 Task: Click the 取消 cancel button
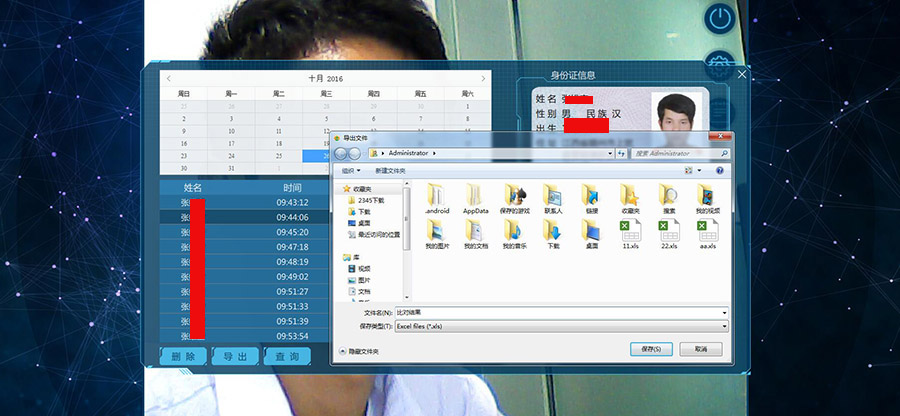700,349
